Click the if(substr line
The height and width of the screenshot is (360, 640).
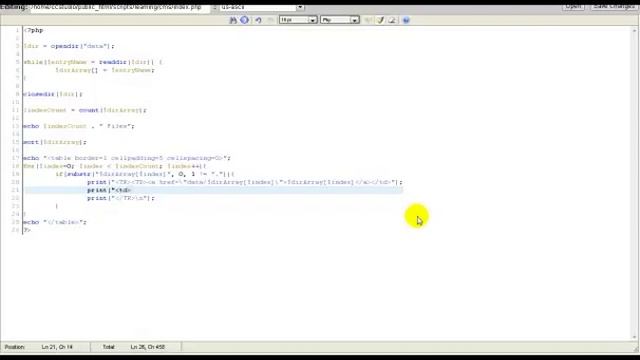tap(145, 174)
